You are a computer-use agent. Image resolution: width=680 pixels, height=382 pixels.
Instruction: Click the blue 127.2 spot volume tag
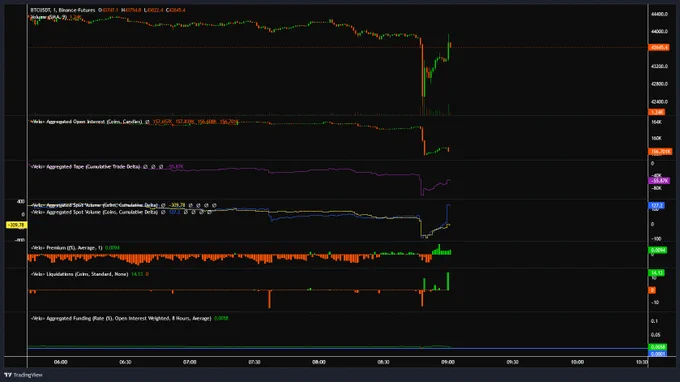(x=656, y=206)
